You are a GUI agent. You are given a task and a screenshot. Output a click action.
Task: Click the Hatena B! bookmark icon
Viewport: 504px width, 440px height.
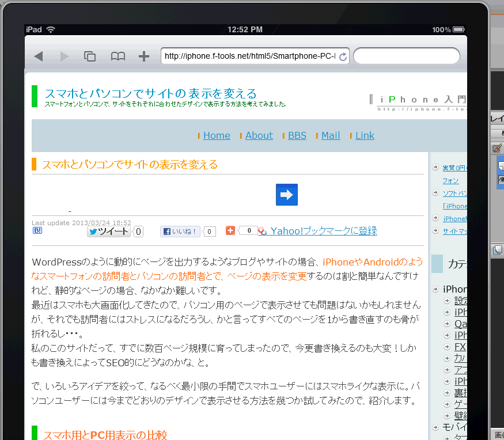click(x=37, y=230)
